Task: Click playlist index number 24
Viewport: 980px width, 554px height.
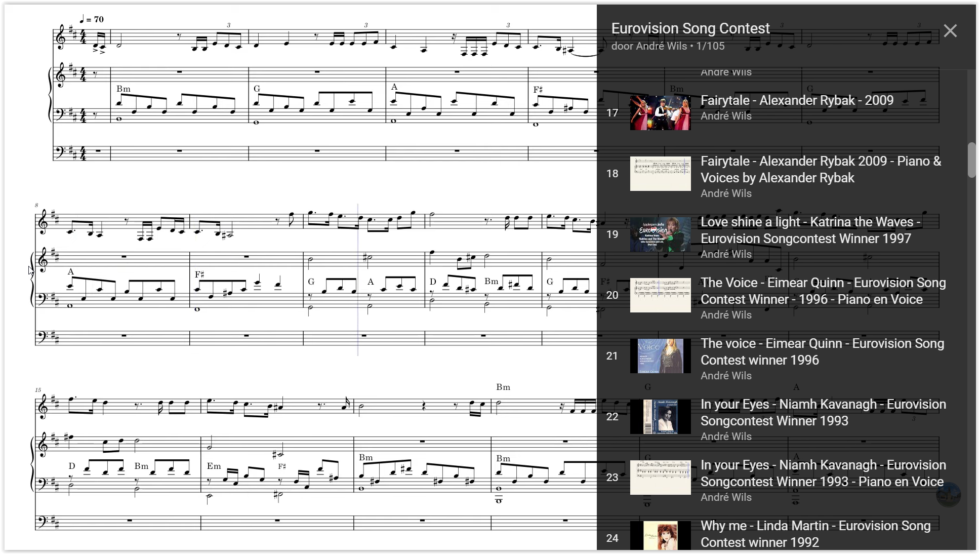Action: (x=612, y=538)
